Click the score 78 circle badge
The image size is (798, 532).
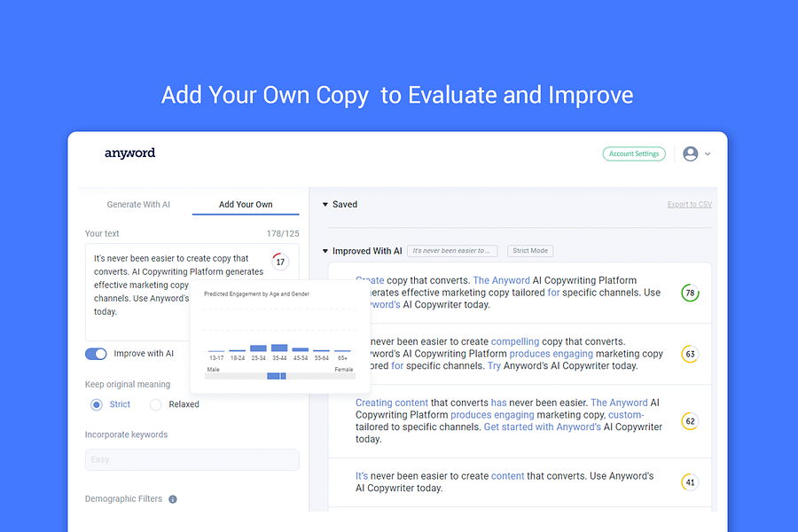690,293
